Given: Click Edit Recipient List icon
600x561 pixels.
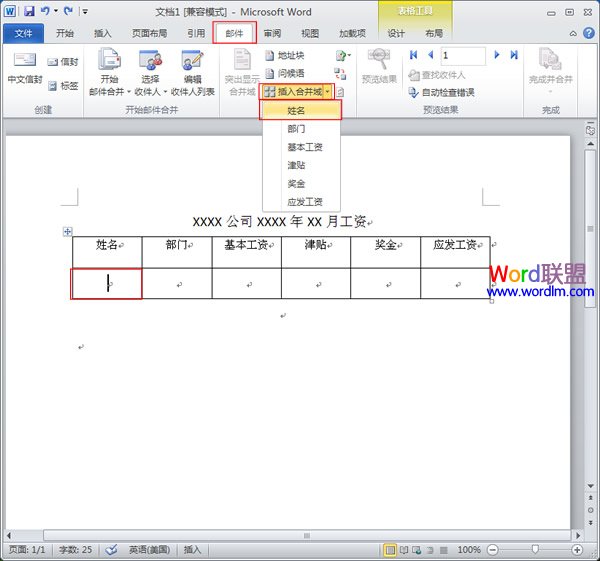Looking at the screenshot, I should (x=192, y=60).
